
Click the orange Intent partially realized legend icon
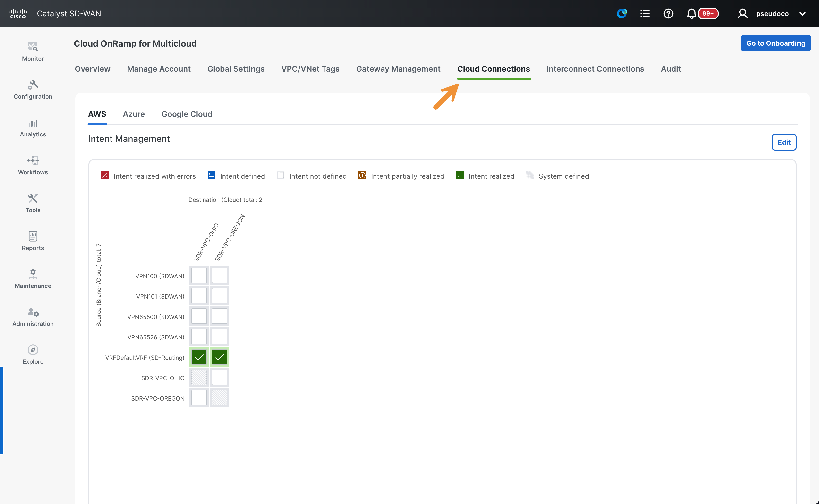coord(362,176)
